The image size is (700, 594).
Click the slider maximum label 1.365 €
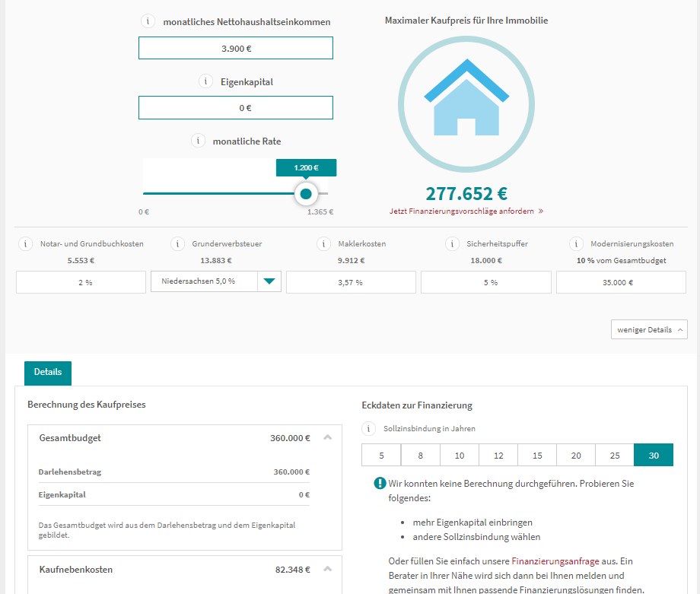(x=320, y=211)
